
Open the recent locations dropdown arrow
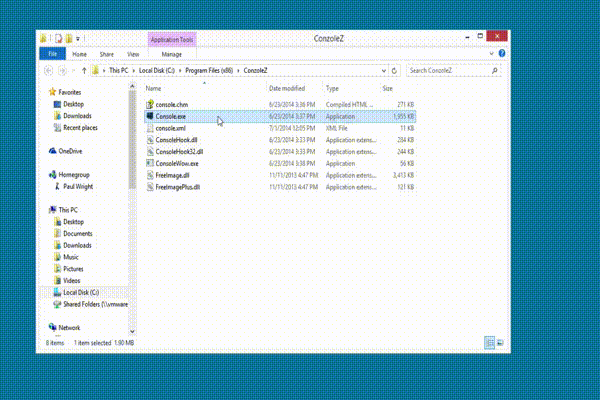click(74, 71)
